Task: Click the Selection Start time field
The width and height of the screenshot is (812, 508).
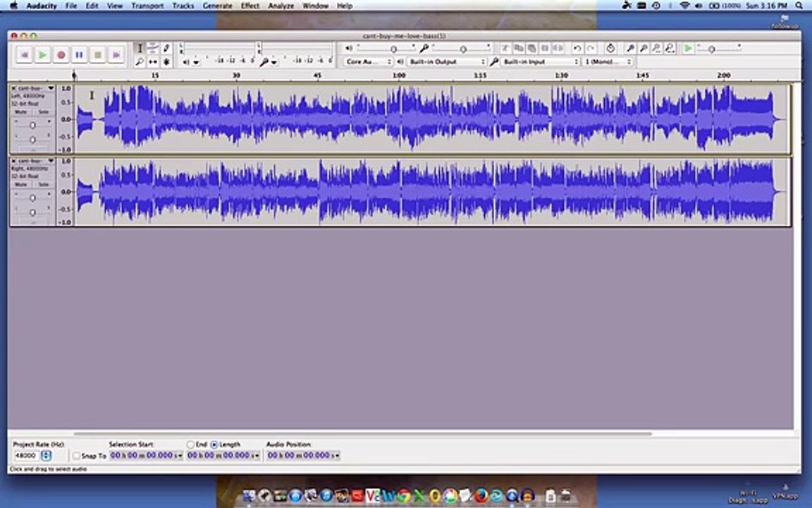Action: click(145, 455)
